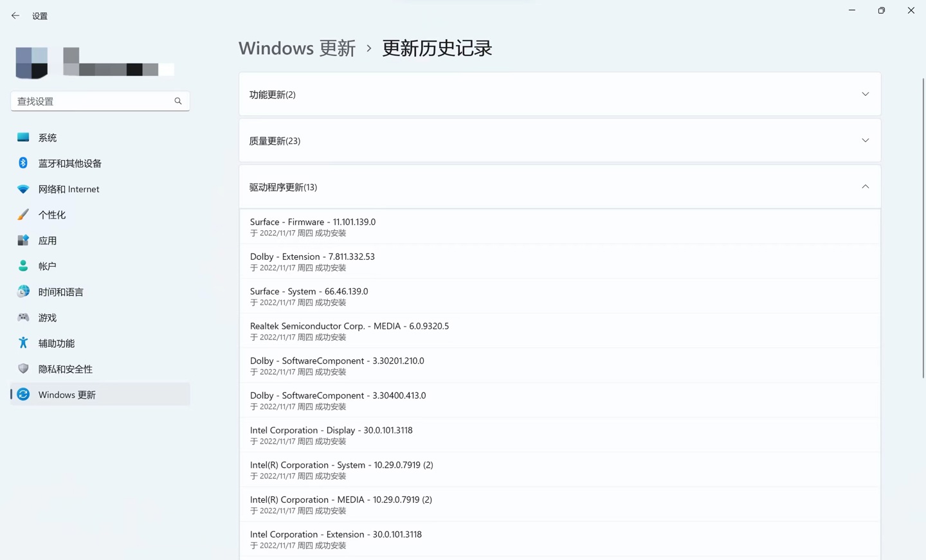The height and width of the screenshot is (560, 926).
Task: Expand the 功能更新(2) chevron
Action: (x=865, y=95)
